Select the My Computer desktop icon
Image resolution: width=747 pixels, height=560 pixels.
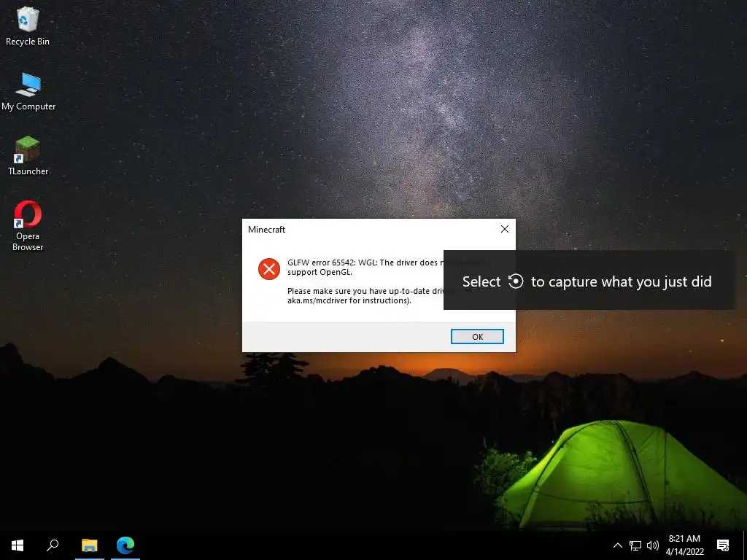28,92
